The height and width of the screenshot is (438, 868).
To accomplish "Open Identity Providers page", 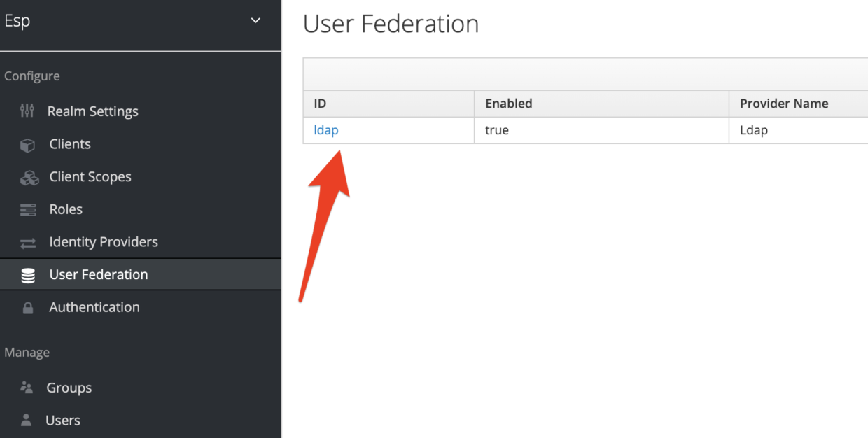I will pyautogui.click(x=104, y=242).
